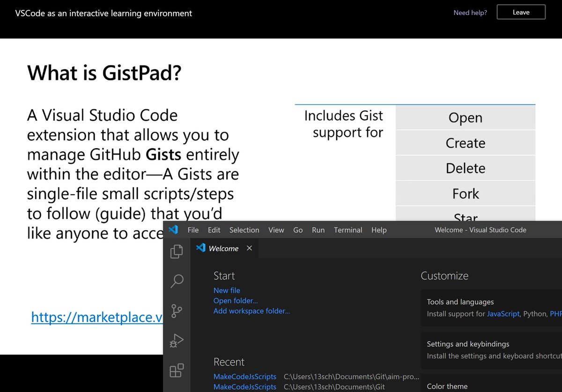
Task: Click the Star cell in Gist support table
Action: click(465, 214)
